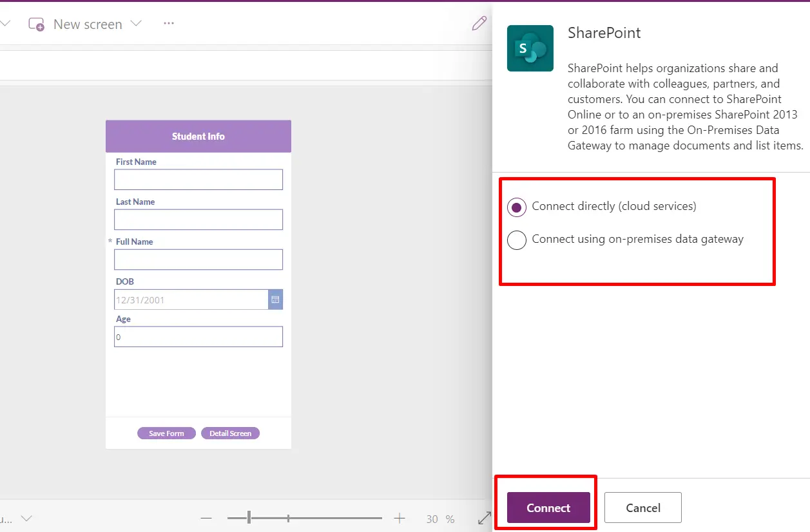Viewport: 810px width, 532px height.
Task: Click the Connect button
Action: (x=548, y=508)
